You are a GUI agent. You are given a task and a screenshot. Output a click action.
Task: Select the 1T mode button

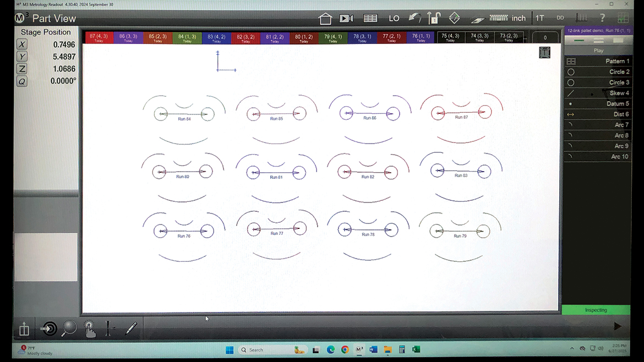(x=539, y=18)
